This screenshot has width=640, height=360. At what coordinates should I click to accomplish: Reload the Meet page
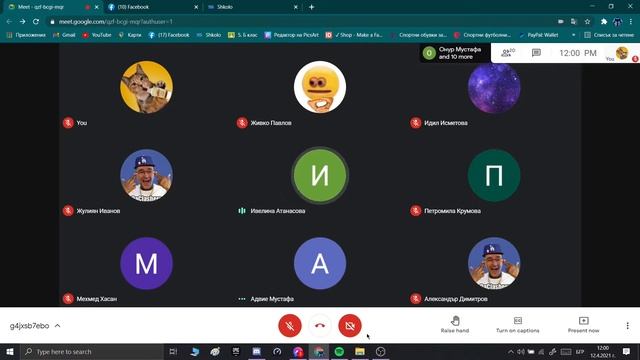(36, 22)
